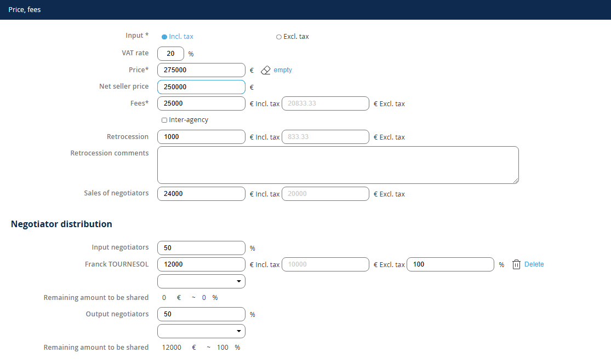Image resolution: width=611 pixels, height=364 pixels.
Task: Click the empty link beside Price
Action: point(283,70)
